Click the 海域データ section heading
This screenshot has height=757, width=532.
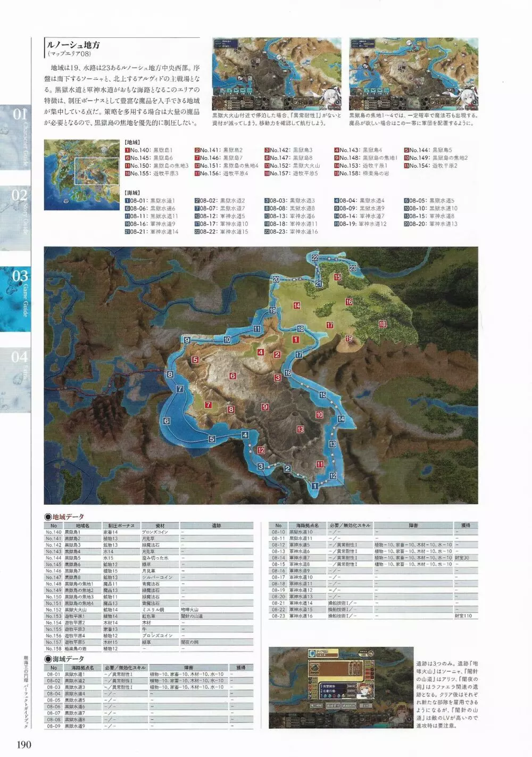[64, 659]
